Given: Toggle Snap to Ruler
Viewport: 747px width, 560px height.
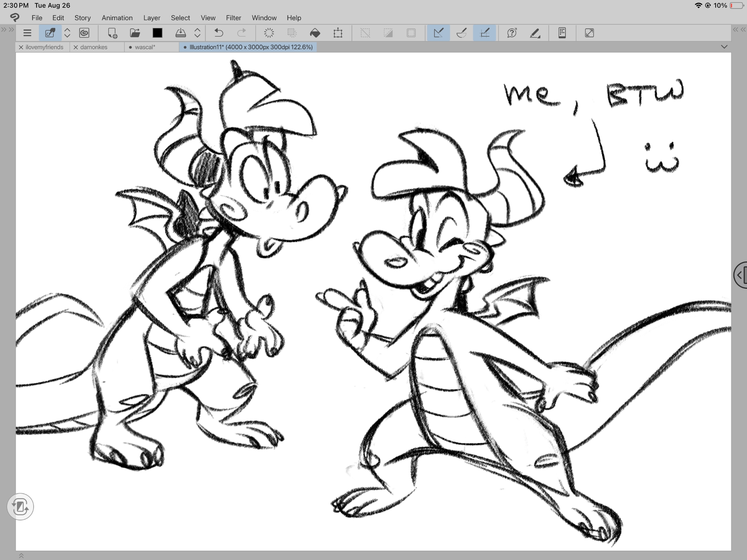Looking at the screenshot, I should [438, 33].
